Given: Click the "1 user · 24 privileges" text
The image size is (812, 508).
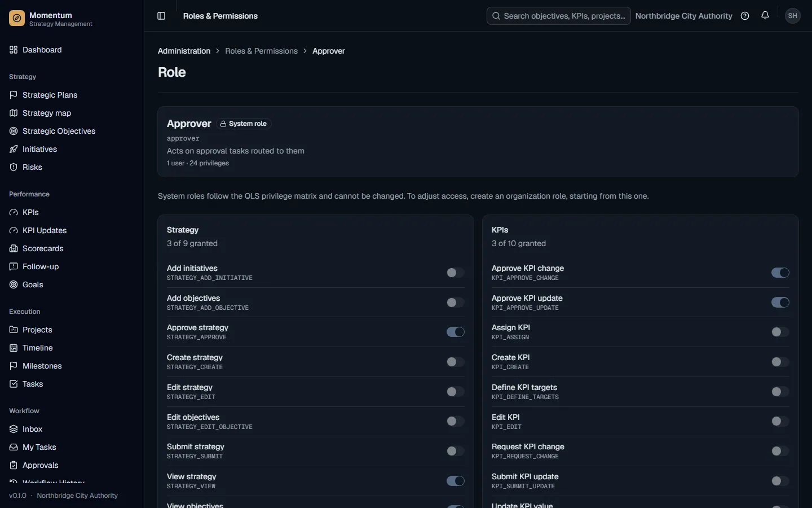Looking at the screenshot, I should [x=198, y=163].
